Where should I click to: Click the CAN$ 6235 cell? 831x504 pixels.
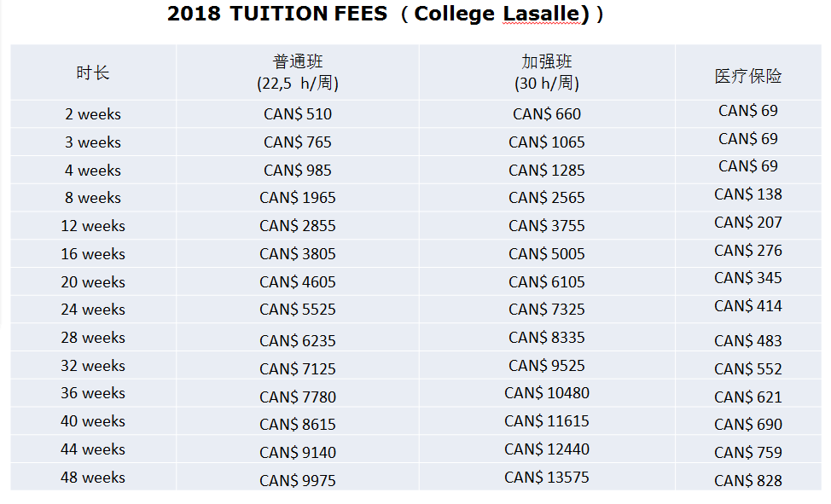pyautogui.click(x=298, y=338)
